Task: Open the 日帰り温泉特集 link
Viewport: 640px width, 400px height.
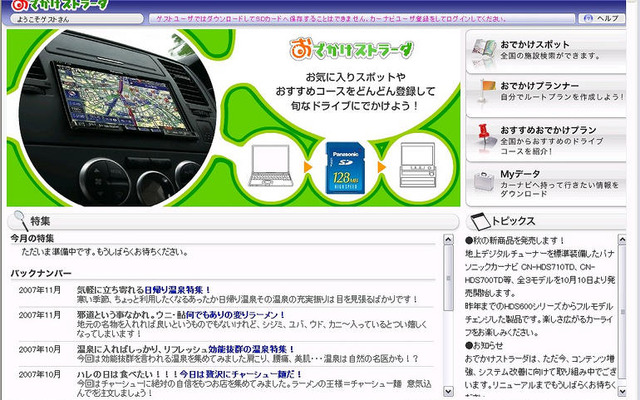Action: pos(178,290)
